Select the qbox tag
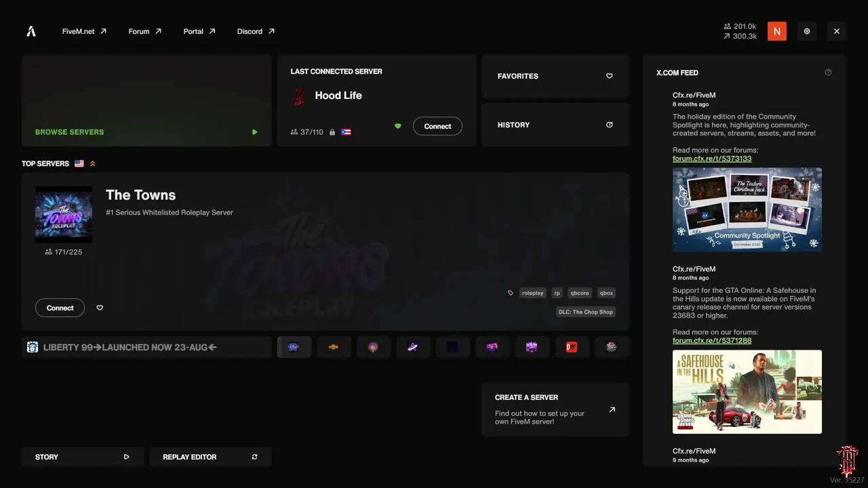This screenshot has width=868, height=488. point(606,293)
